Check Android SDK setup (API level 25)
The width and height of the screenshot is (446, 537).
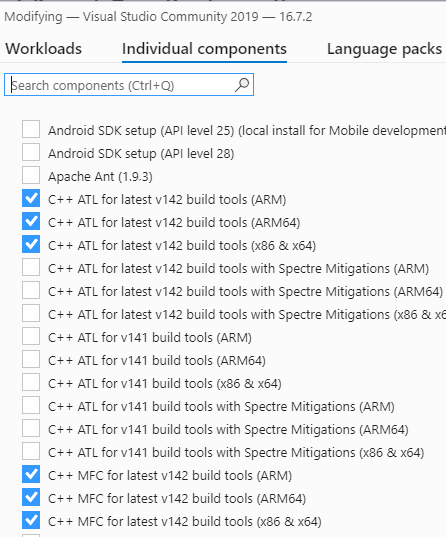[31, 129]
